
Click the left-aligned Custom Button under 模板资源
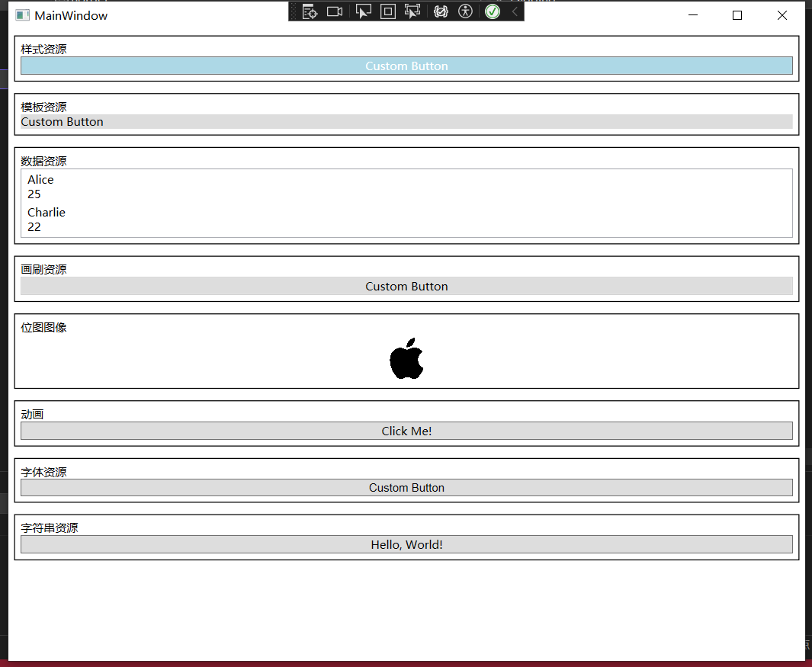point(406,122)
